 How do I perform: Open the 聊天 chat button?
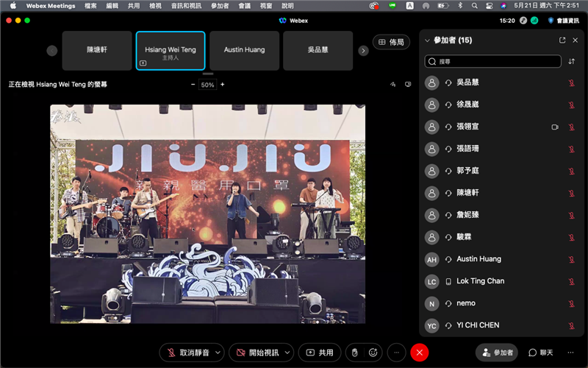click(x=541, y=353)
